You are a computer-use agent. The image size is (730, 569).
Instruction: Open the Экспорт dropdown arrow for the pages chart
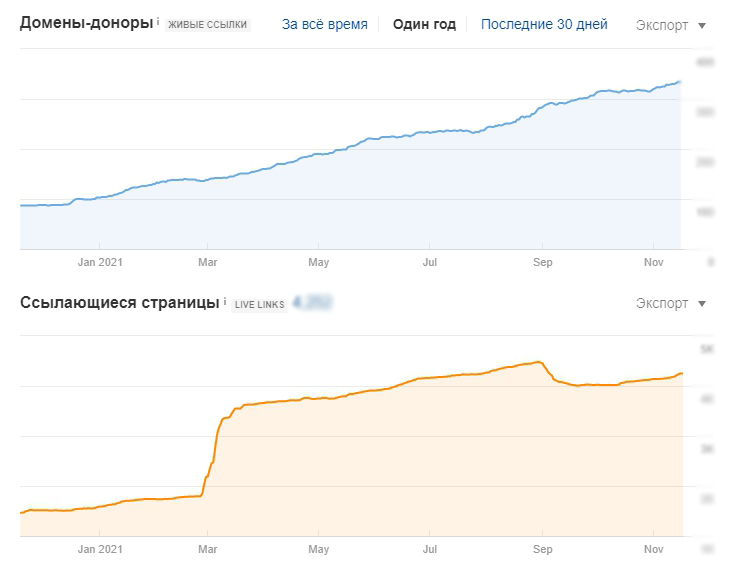tap(702, 304)
